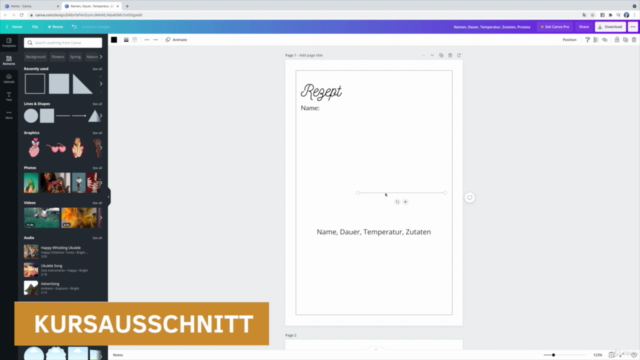Open the Elements sidebar panel
The height and width of the screenshot is (360, 640).
click(x=9, y=60)
